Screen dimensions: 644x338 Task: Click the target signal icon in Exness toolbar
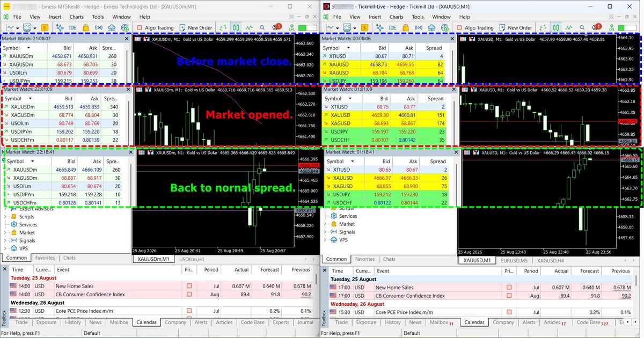pos(125,27)
